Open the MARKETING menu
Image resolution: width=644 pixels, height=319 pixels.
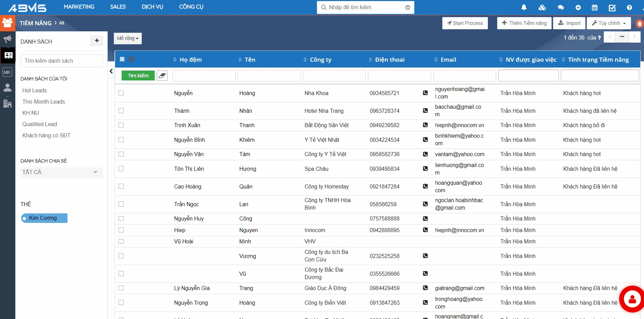[x=79, y=7]
